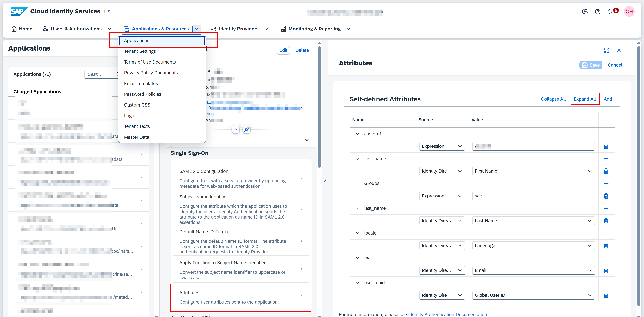644x317 pixels.
Task: Delete the custom1 expression row trash icon
Action: pyautogui.click(x=606, y=146)
